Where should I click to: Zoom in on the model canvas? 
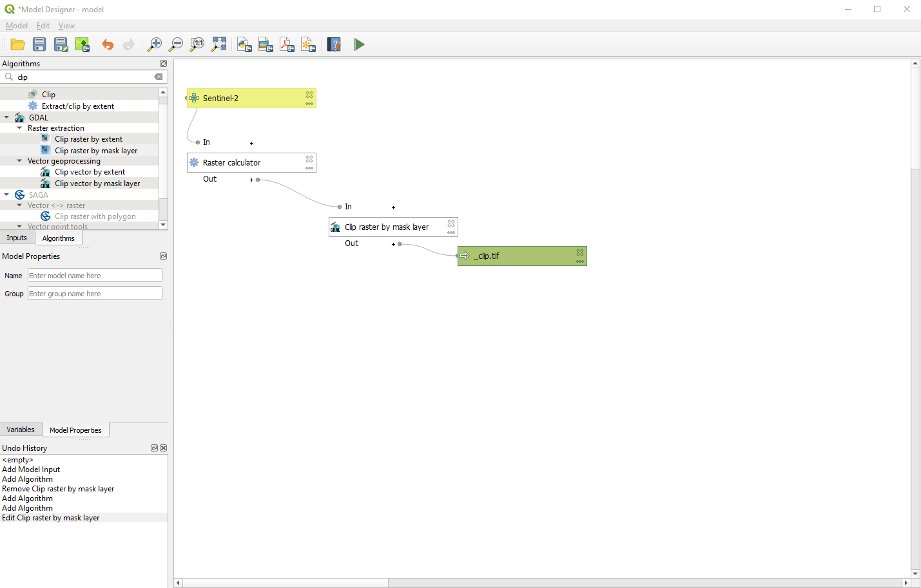click(x=155, y=44)
